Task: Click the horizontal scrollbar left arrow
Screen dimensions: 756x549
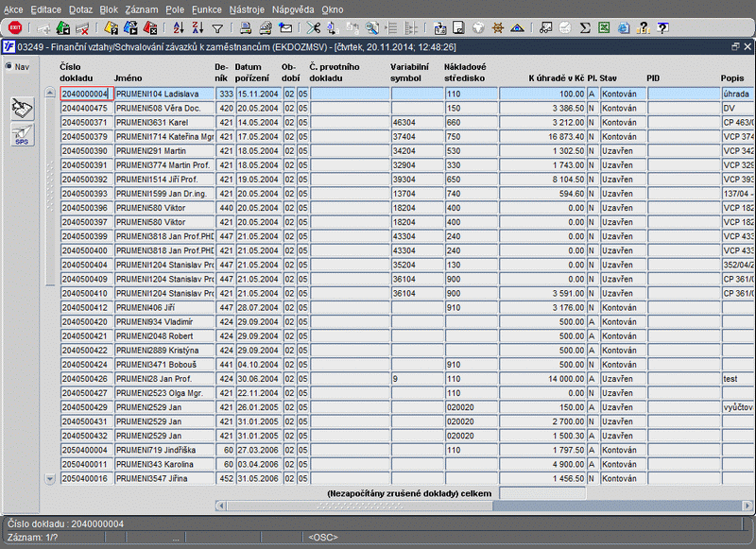Action: point(221,506)
